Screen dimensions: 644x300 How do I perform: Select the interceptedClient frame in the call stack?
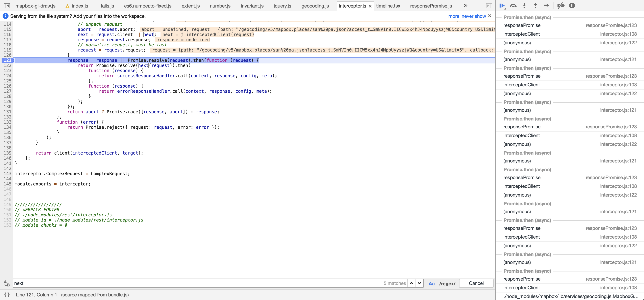coord(522,34)
